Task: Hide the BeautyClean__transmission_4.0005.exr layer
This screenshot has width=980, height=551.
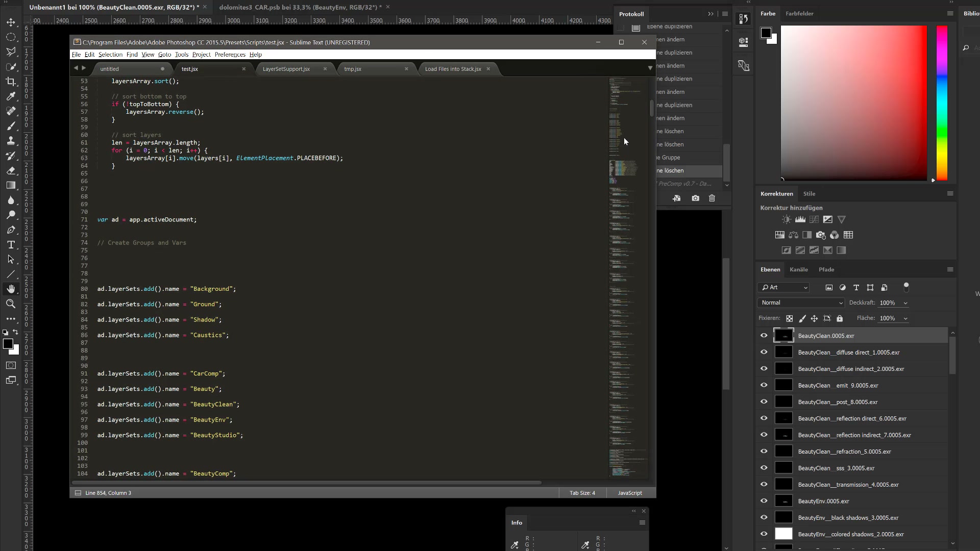Action: pos(764,484)
